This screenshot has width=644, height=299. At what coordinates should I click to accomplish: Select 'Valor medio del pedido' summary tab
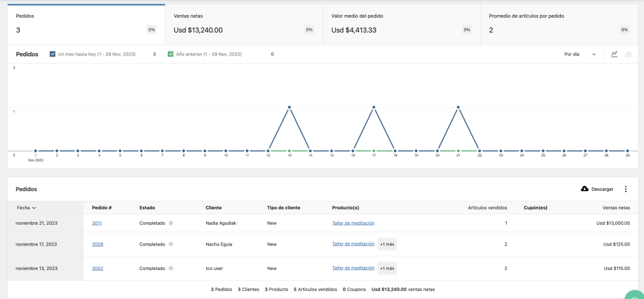(401, 25)
